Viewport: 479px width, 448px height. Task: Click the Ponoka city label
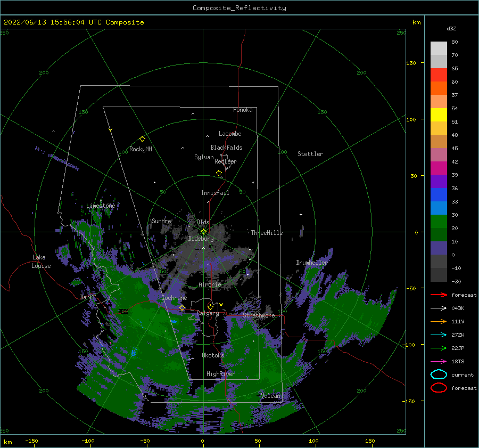click(x=243, y=110)
